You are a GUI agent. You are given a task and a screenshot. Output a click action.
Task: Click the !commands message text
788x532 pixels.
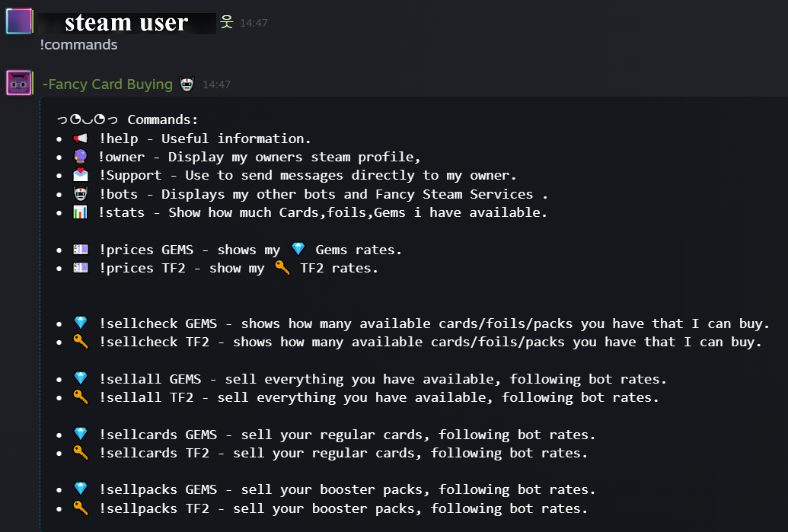tap(79, 45)
